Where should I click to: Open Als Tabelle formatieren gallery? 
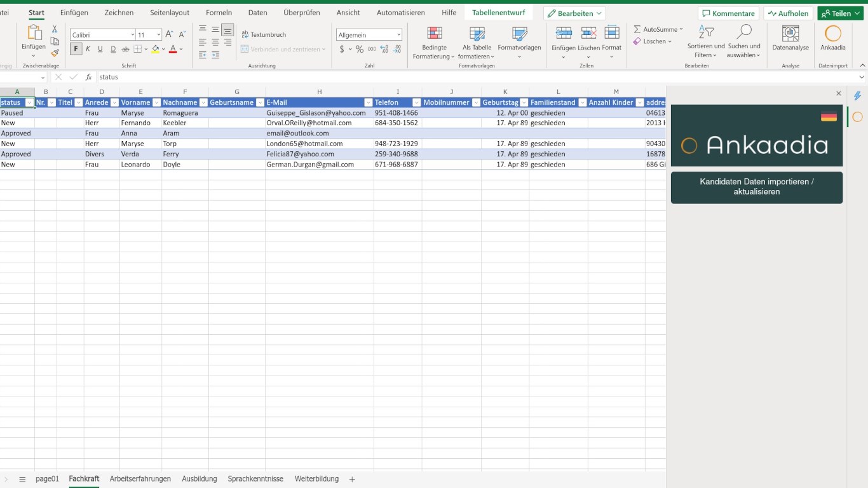pyautogui.click(x=477, y=43)
